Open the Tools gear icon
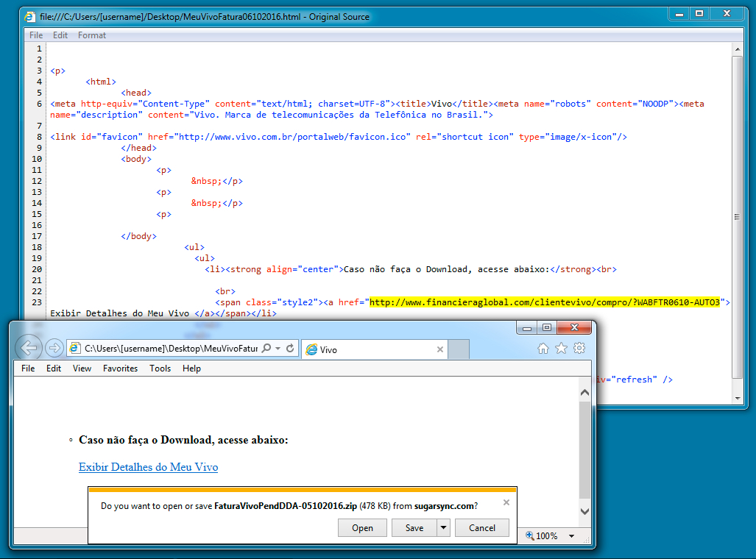 coord(579,349)
